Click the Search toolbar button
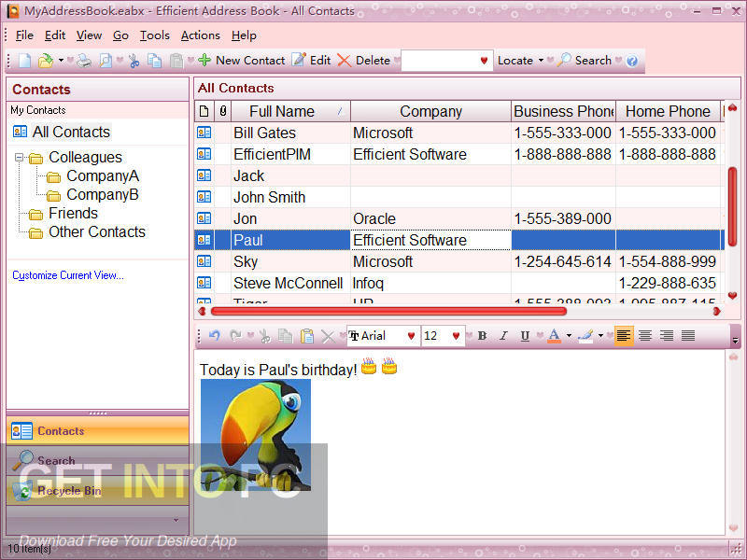The image size is (747, 560). (585, 61)
